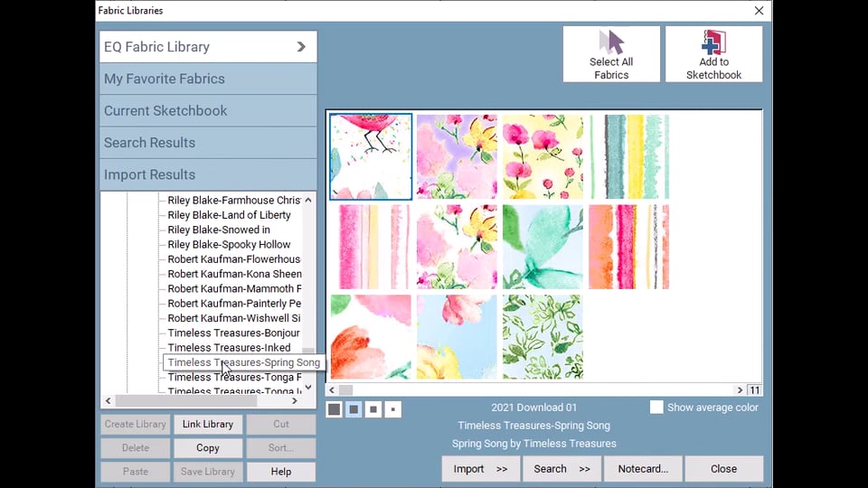868x488 pixels.
Task: Click the Sort... button
Action: coord(280,447)
